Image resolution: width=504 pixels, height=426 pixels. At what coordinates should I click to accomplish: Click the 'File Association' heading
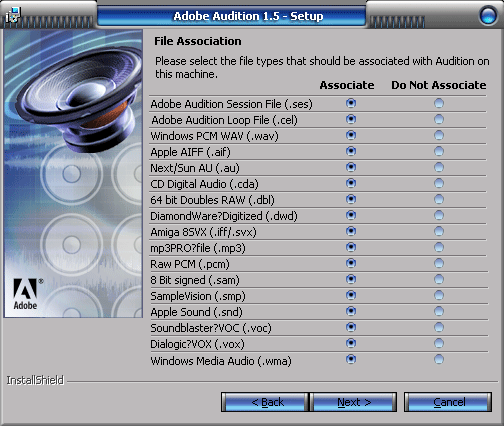tap(198, 41)
